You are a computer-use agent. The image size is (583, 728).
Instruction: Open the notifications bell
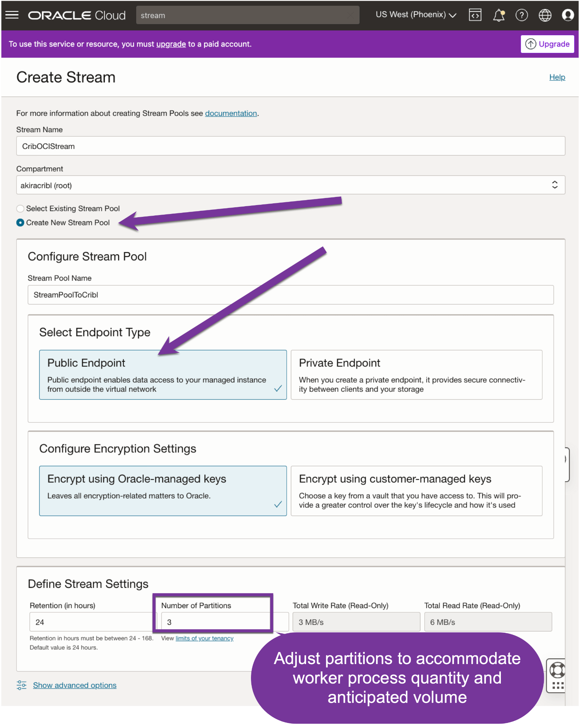(x=498, y=15)
